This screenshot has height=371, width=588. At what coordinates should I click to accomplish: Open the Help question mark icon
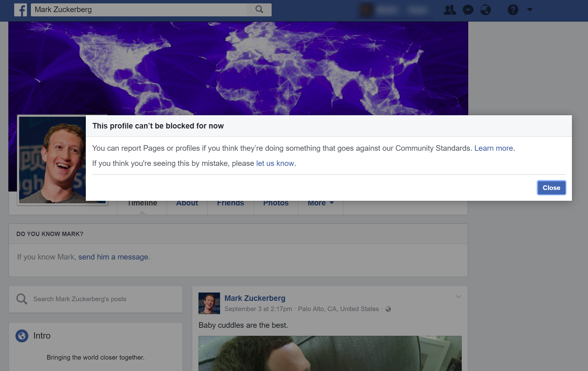coord(513,10)
